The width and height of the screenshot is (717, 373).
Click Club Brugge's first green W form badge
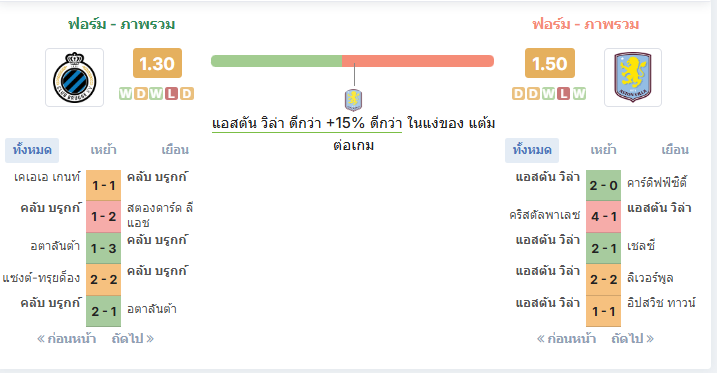click(125, 94)
